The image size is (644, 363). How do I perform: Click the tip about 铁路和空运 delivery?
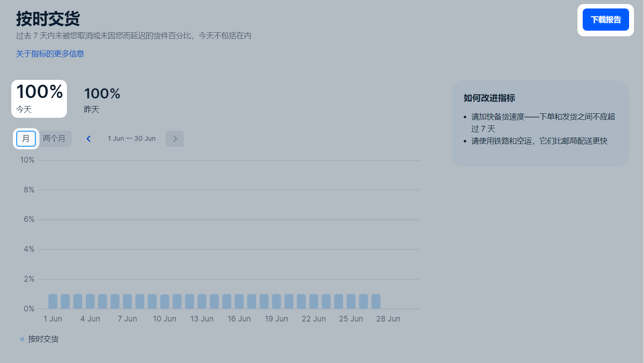click(539, 141)
